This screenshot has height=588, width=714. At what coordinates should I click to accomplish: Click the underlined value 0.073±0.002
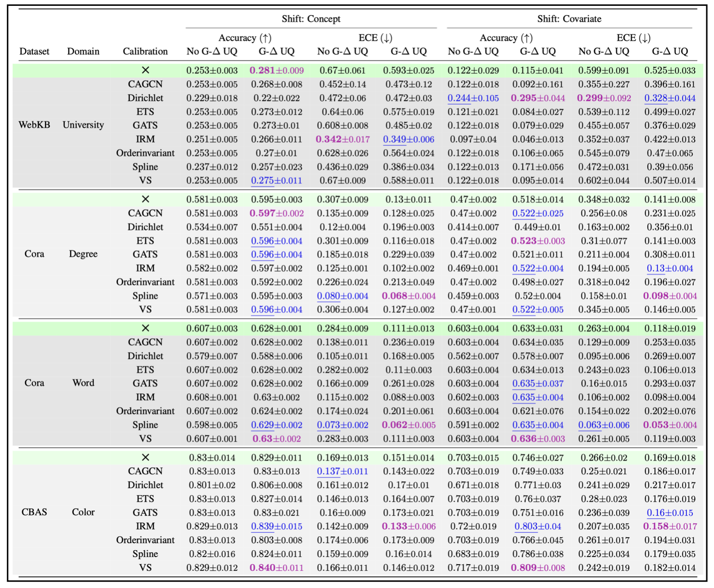point(343,425)
